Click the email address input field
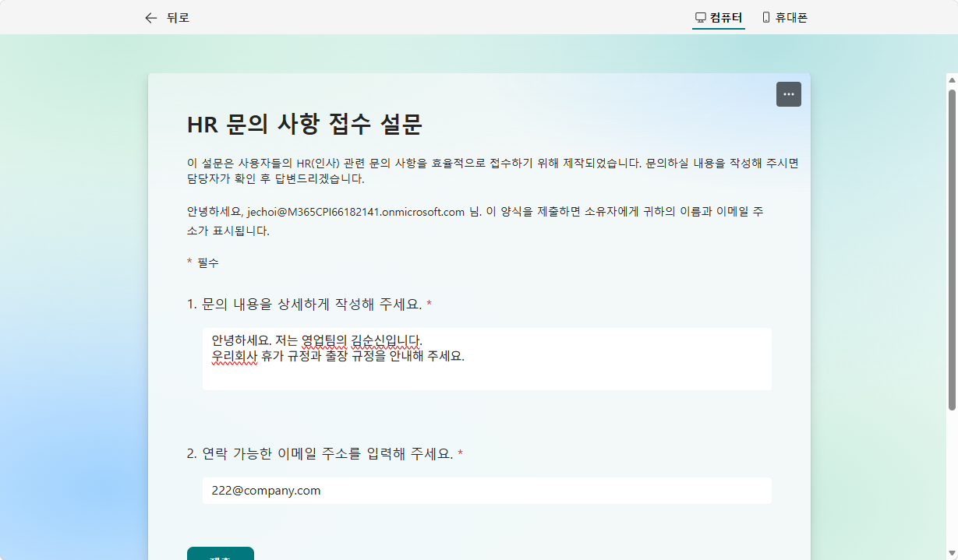The width and height of the screenshot is (958, 560). tap(487, 491)
